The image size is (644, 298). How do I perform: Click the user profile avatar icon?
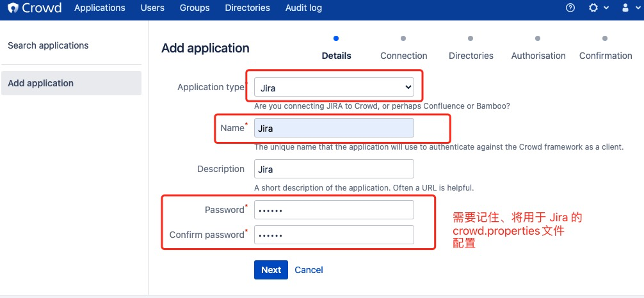tap(626, 8)
